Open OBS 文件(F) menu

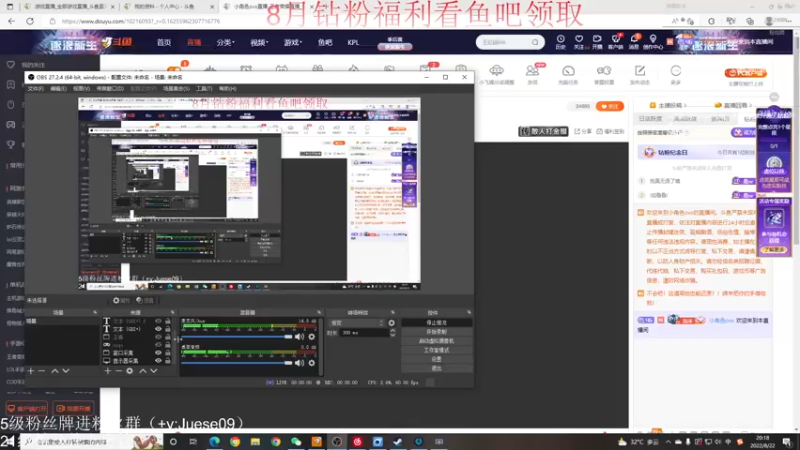coord(36,89)
